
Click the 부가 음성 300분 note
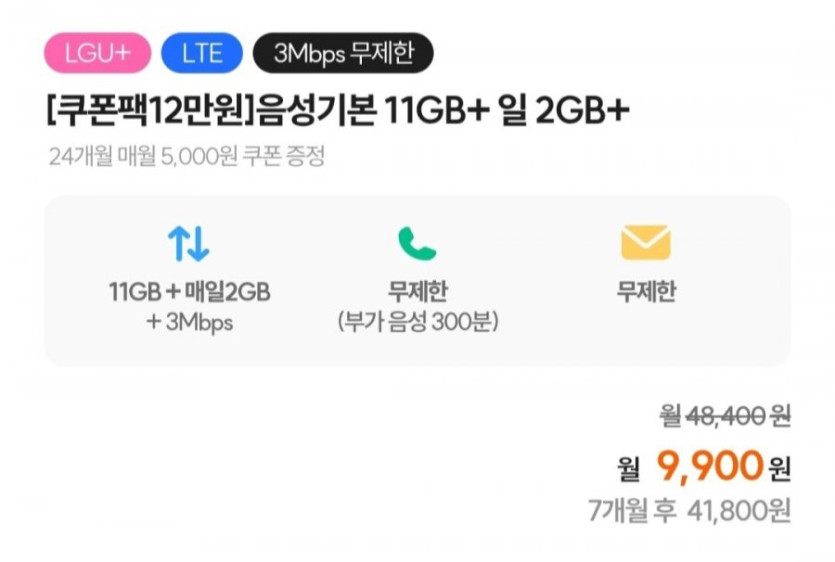[418, 321]
